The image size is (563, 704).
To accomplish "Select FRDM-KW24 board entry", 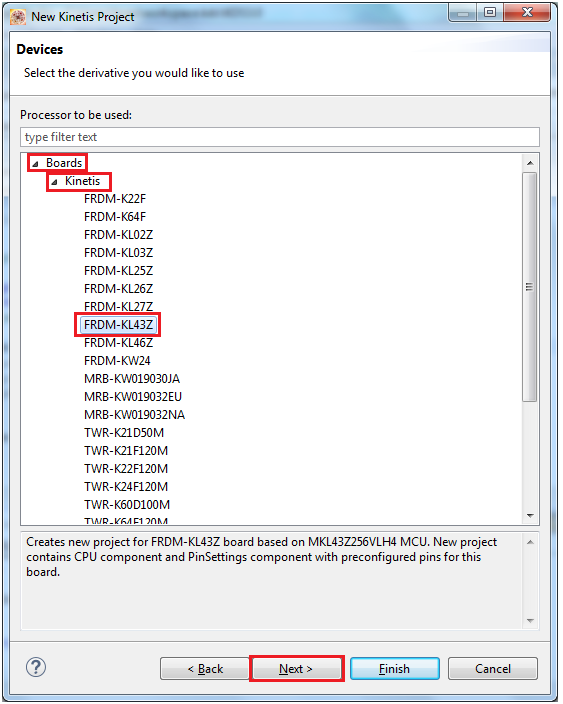I will (x=117, y=361).
